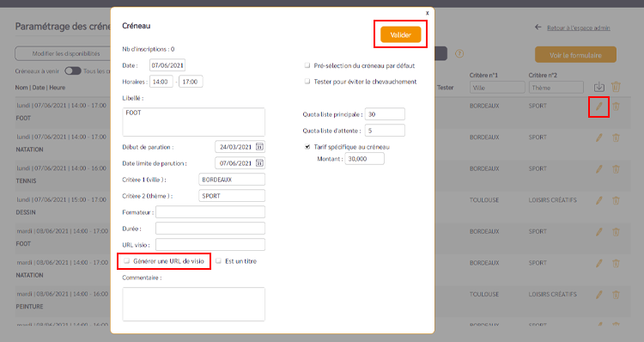644x342 pixels.
Task: Toggle the Créneaux à venir switch
Action: click(73, 71)
